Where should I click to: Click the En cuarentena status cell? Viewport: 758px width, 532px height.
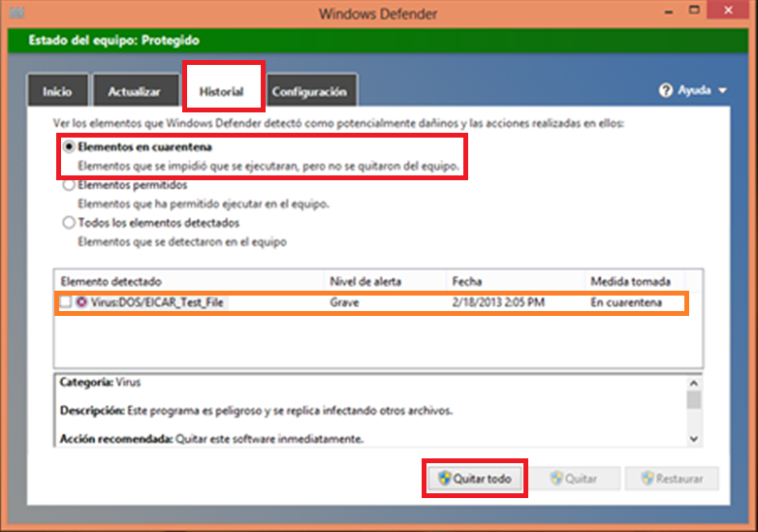point(626,302)
